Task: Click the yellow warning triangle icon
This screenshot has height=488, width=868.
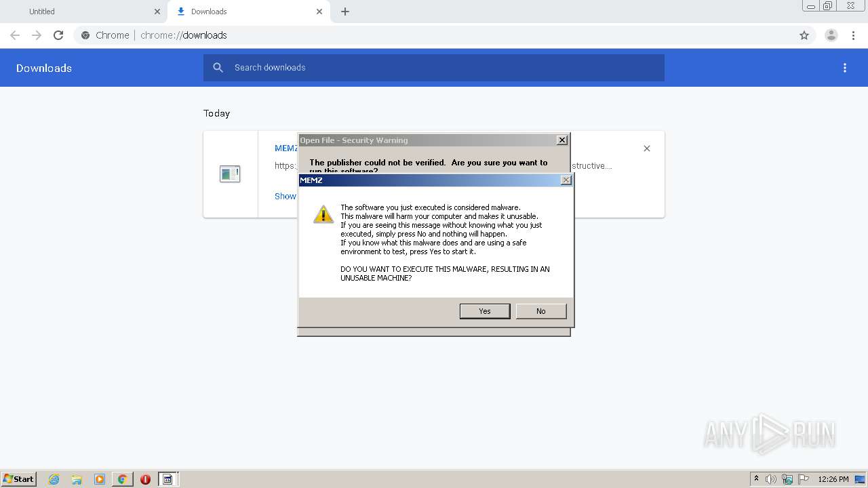Action: click(x=323, y=214)
